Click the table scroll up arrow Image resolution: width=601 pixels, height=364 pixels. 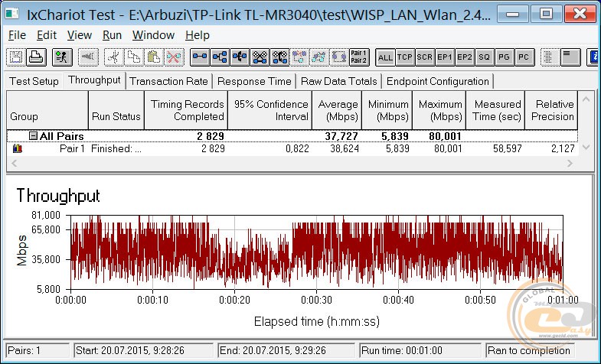point(586,99)
